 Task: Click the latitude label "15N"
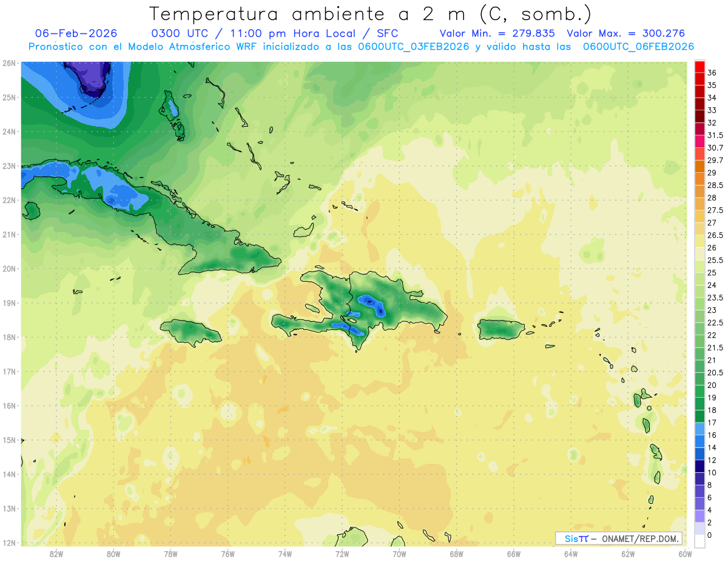click(9, 440)
